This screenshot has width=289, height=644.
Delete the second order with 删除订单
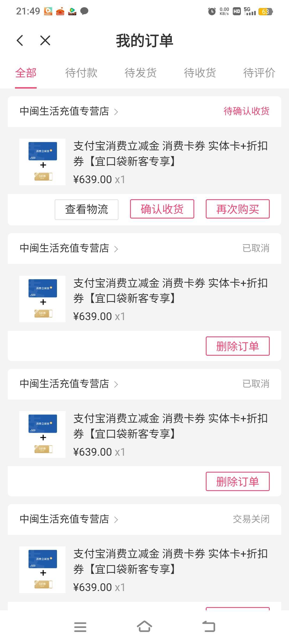237,346
